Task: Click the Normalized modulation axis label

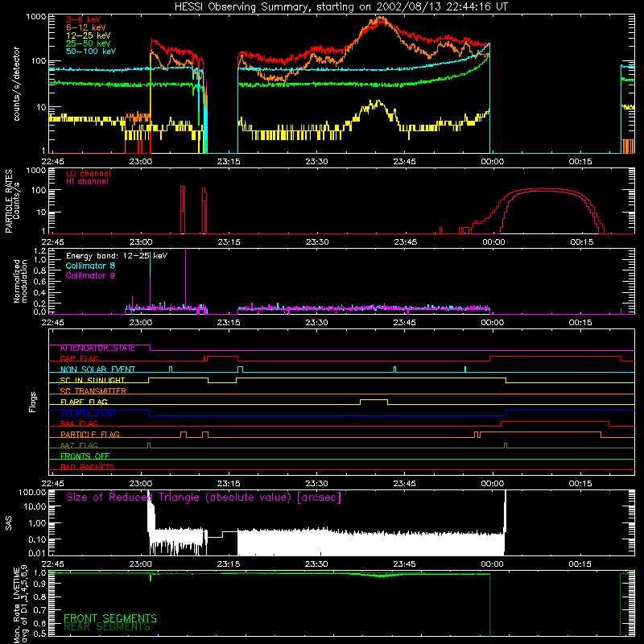Action: 20,281
